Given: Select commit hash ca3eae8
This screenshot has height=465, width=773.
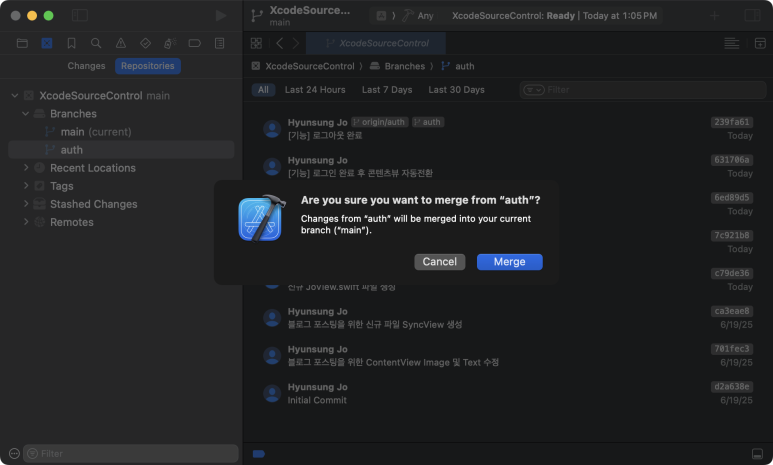Looking at the screenshot, I should [732, 311].
